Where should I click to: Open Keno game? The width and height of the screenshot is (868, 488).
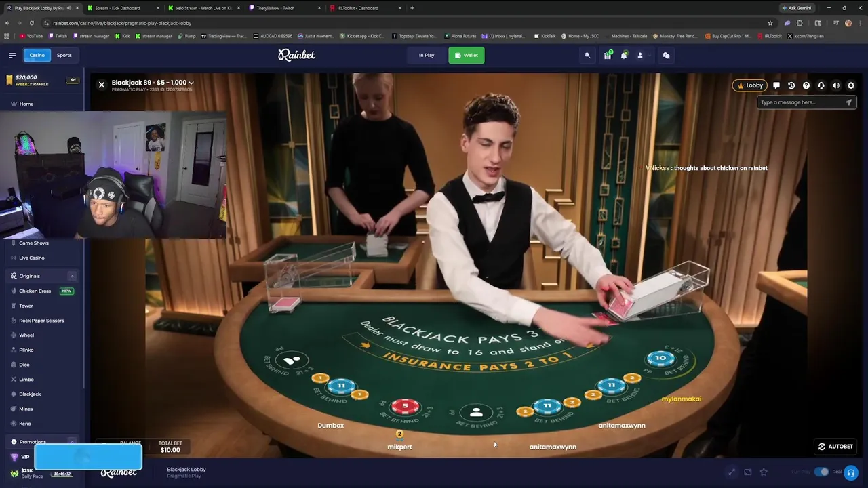tap(24, 424)
